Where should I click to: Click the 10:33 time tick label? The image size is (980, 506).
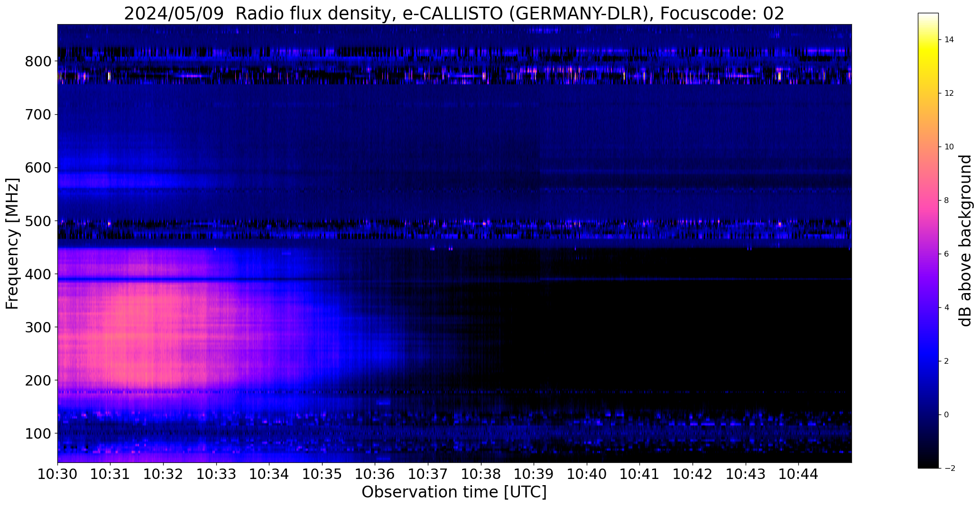click(x=216, y=474)
